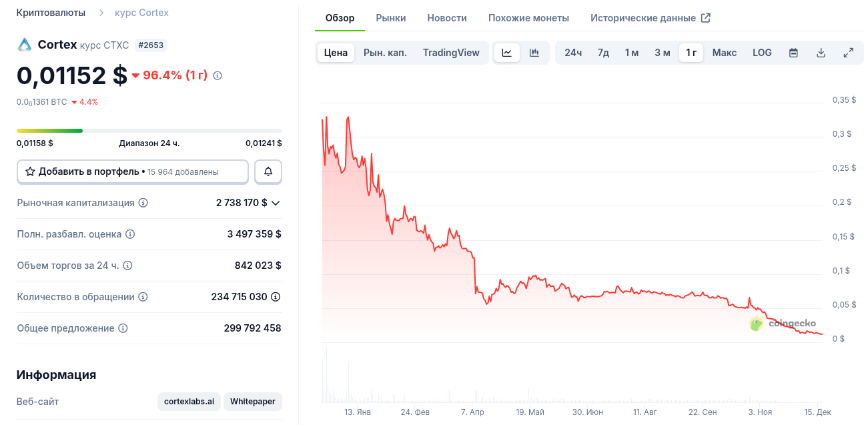Image resolution: width=868 pixels, height=425 pixels.
Task: Open the date range calendar picker
Action: coord(793,51)
